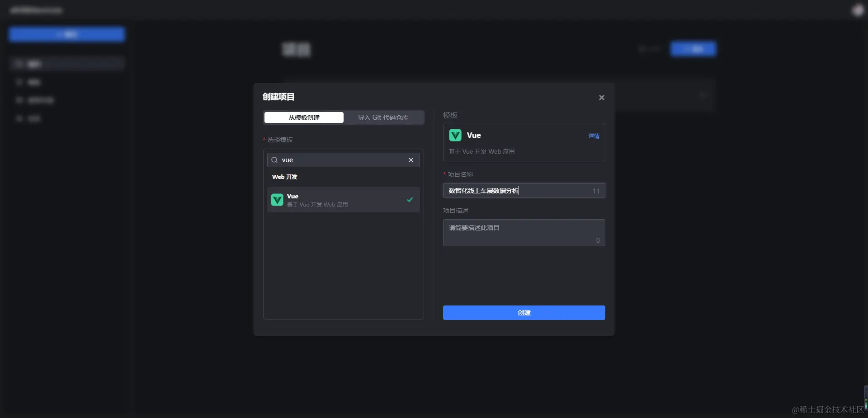868x418 pixels.
Task: Click the Web 开发 category heading
Action: click(x=284, y=177)
